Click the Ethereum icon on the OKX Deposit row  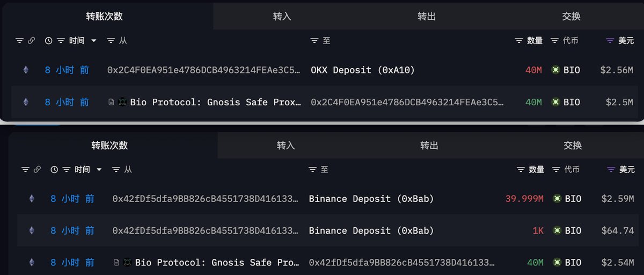click(x=25, y=70)
